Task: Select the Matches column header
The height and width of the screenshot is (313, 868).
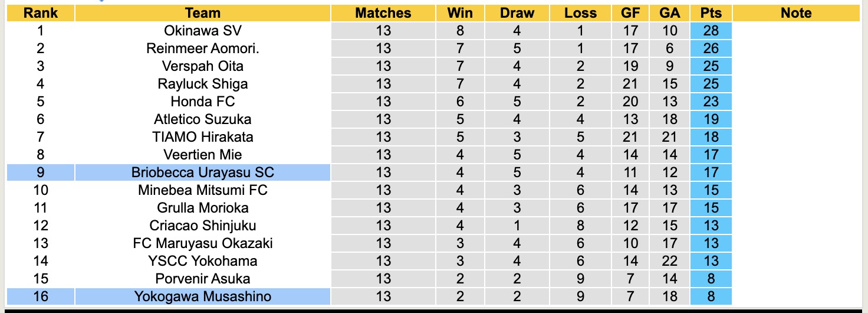Action: 383,13
